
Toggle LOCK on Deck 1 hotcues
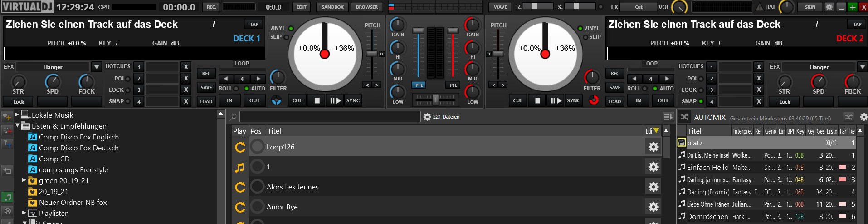point(128,90)
